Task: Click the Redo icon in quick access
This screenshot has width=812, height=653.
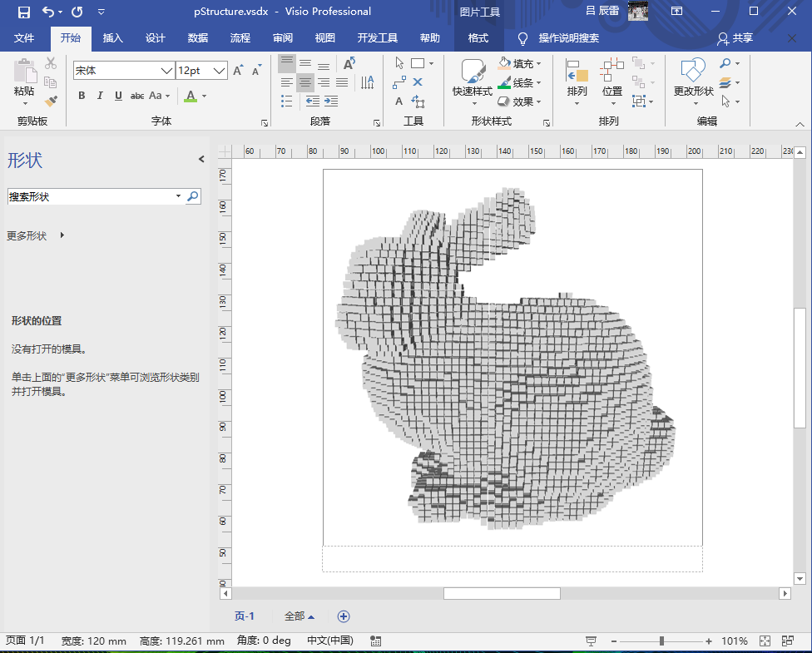Action: (77, 12)
